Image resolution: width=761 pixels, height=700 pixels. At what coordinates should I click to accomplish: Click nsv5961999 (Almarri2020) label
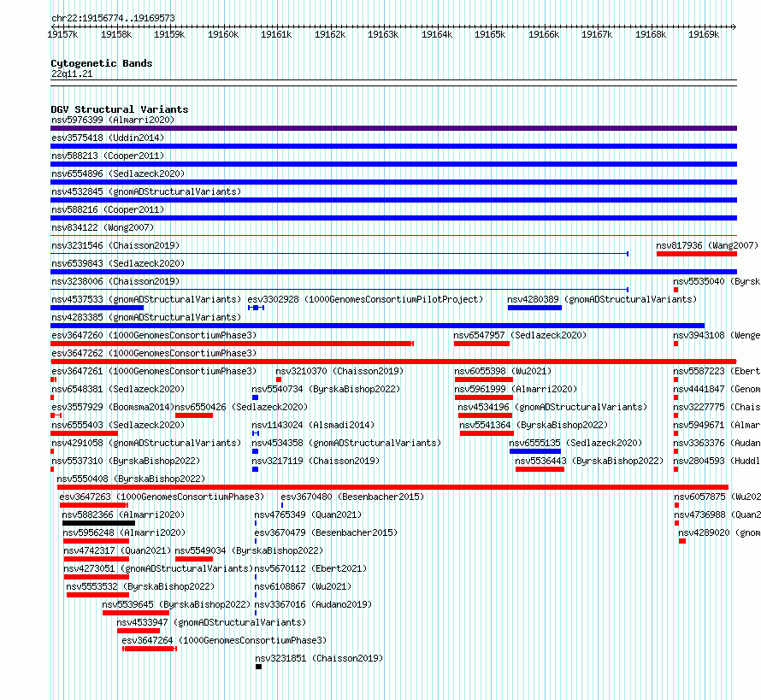coord(516,389)
